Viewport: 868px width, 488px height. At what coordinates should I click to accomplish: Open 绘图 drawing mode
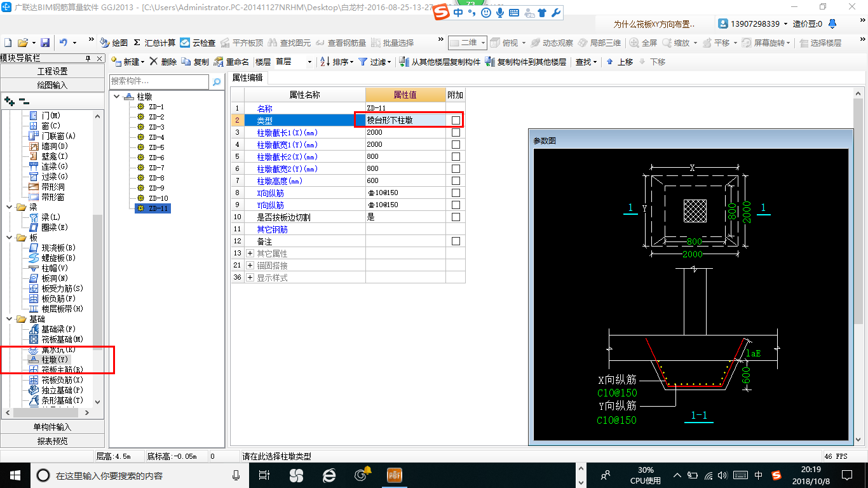tap(114, 43)
